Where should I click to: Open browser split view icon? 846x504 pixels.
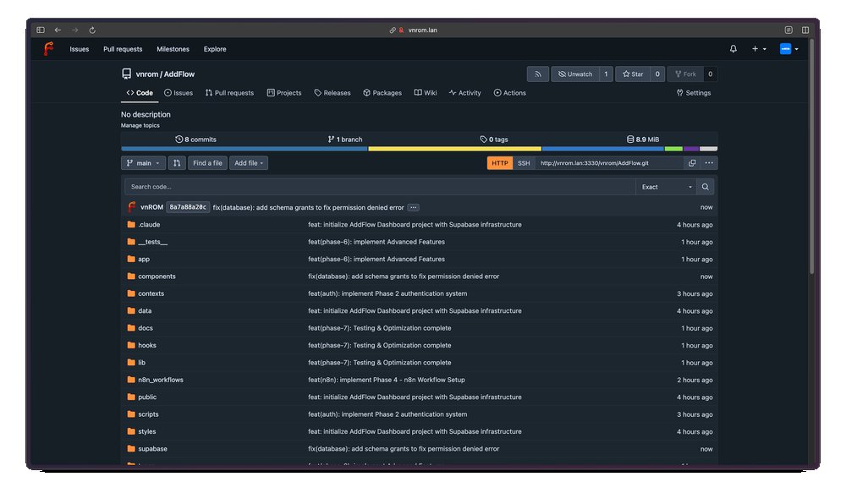[x=805, y=30]
